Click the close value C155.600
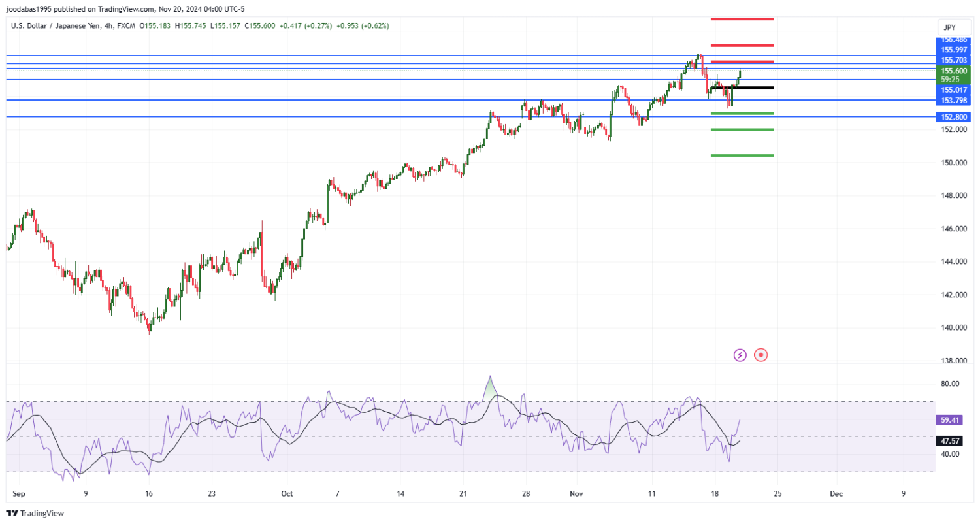 coord(260,25)
